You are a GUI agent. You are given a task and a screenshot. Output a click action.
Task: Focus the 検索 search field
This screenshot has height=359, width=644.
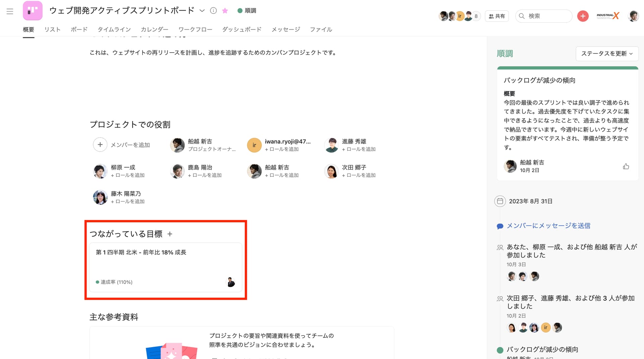pos(544,16)
